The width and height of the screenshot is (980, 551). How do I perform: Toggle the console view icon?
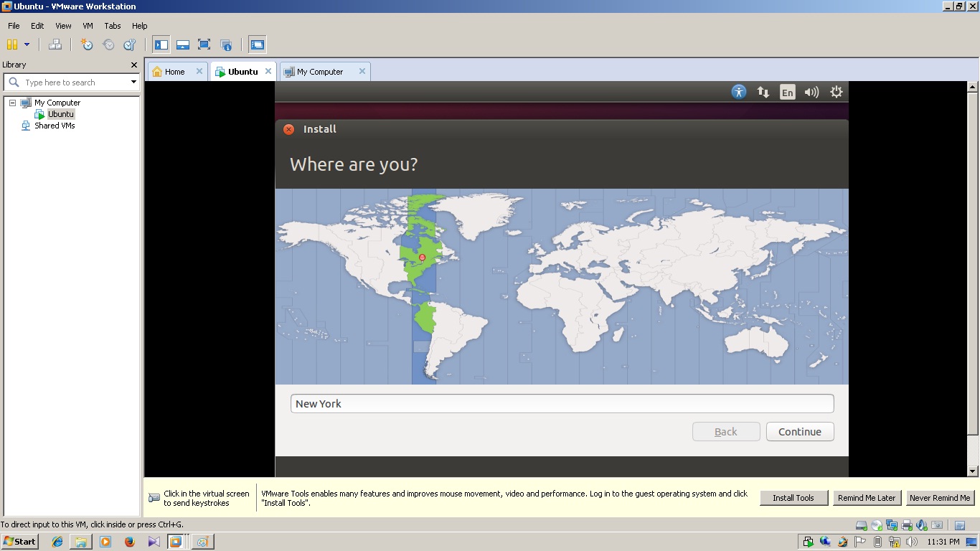point(258,44)
